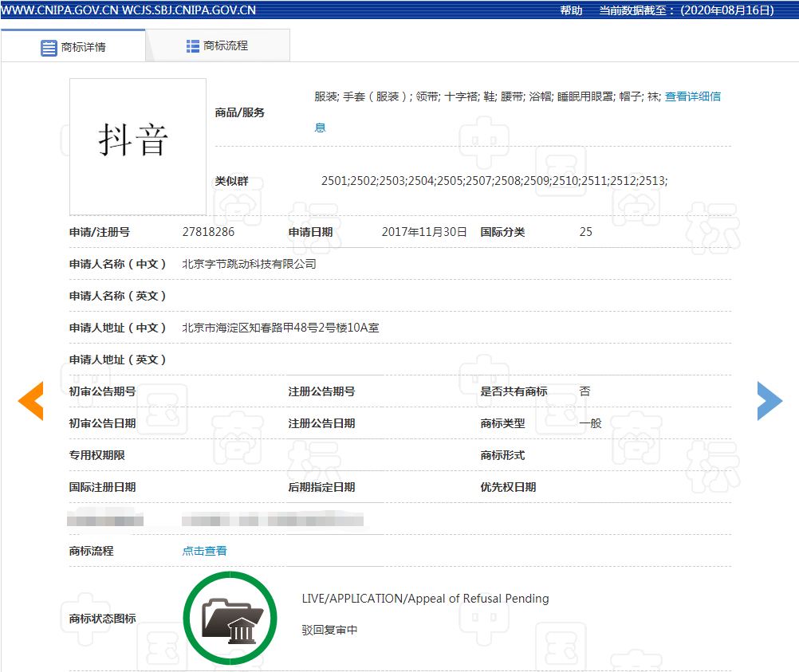Image resolution: width=799 pixels, height=672 pixels.
Task: Select applicant name 北京字节跳动科技有限公司
Action: click(x=249, y=264)
